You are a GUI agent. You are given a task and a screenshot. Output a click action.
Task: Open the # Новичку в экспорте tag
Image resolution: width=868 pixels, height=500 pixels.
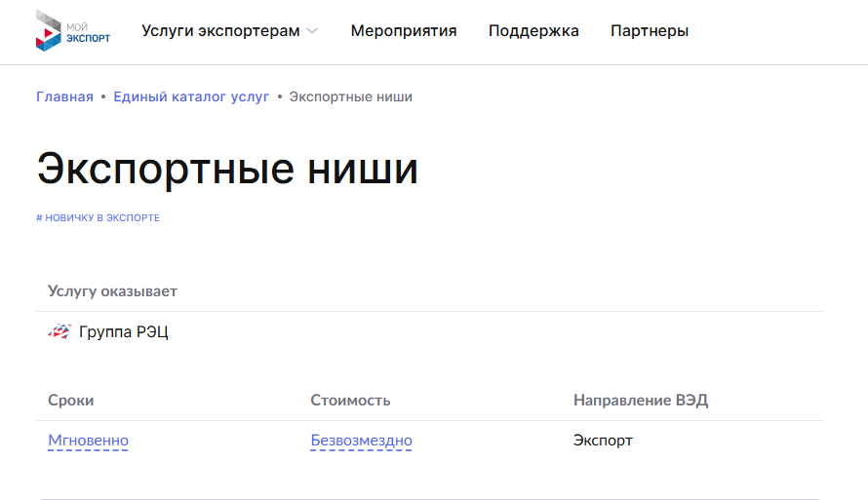[x=98, y=218]
